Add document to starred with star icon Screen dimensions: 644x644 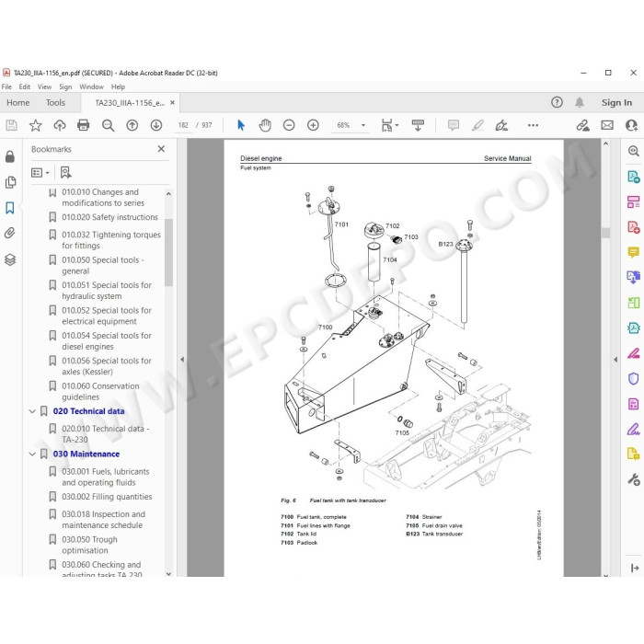point(35,125)
